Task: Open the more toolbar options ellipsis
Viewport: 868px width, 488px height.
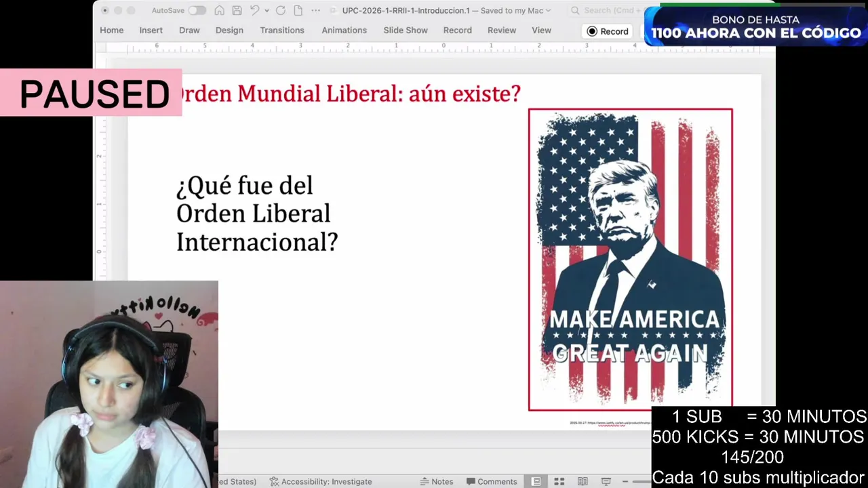Action: tap(316, 10)
